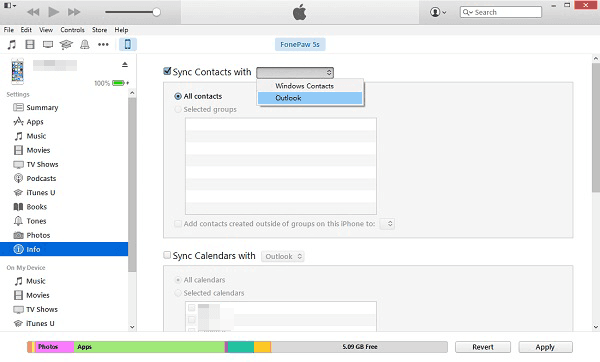The height and width of the screenshot is (362, 600).
Task: Open the account user icon menu
Action: [438, 12]
